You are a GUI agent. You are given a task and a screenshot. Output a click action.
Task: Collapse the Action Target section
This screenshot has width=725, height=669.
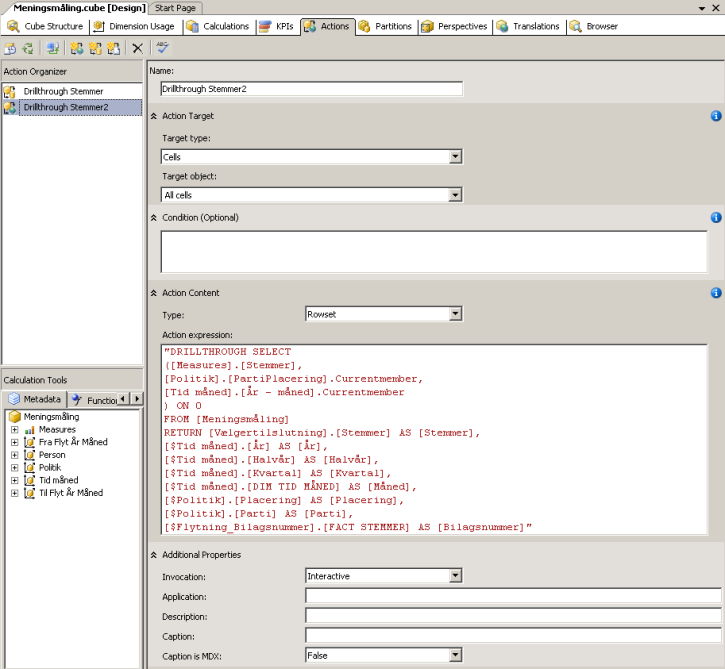tap(154, 116)
